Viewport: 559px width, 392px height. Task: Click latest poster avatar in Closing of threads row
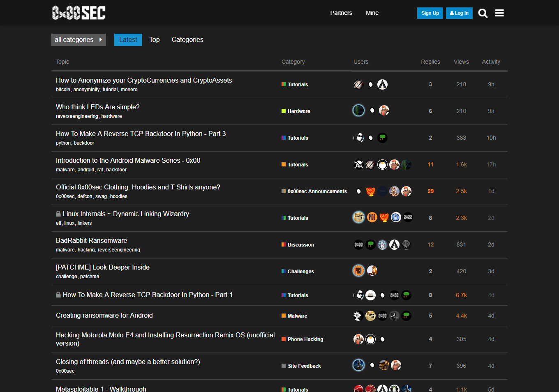pos(396,365)
